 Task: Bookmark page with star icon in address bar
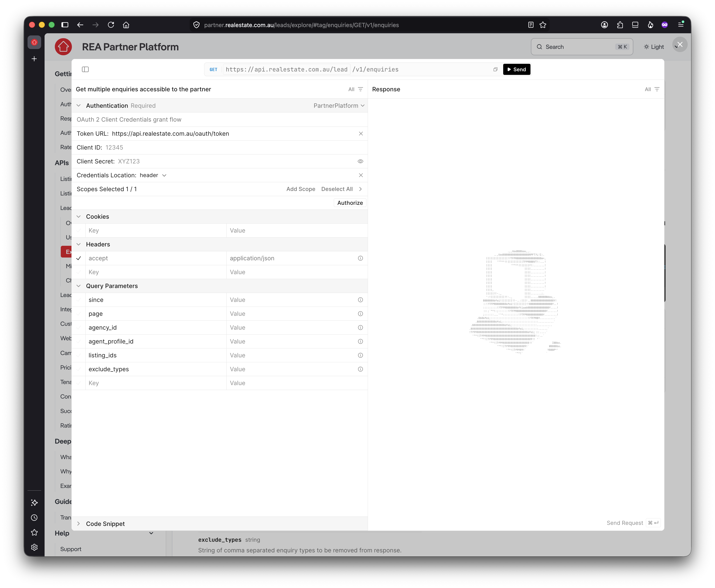point(543,25)
